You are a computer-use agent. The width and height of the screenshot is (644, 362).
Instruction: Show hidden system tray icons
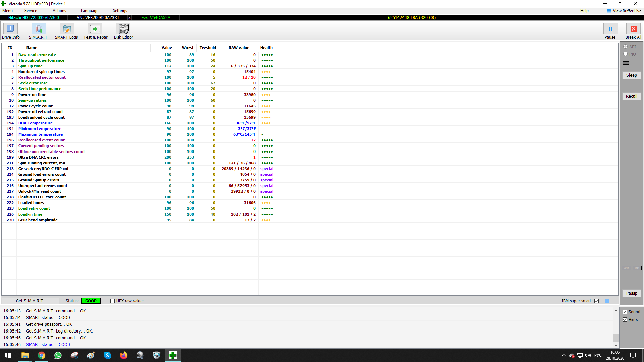coord(563,355)
